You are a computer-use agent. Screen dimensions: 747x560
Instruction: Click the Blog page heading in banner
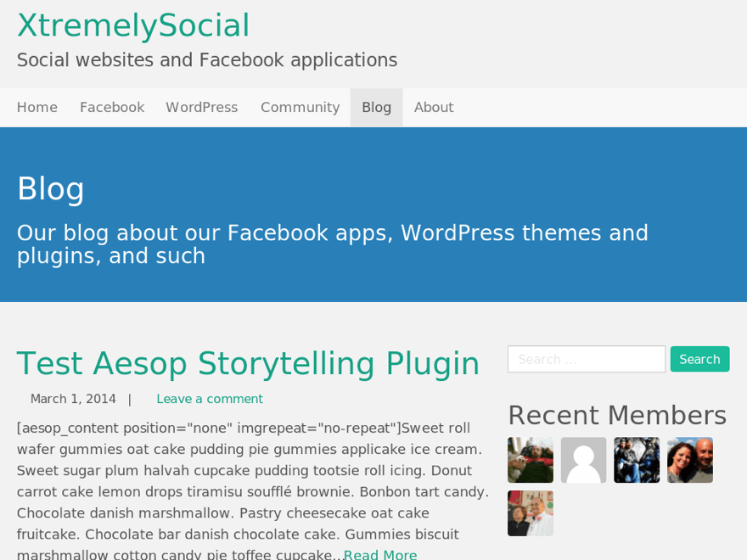50,188
